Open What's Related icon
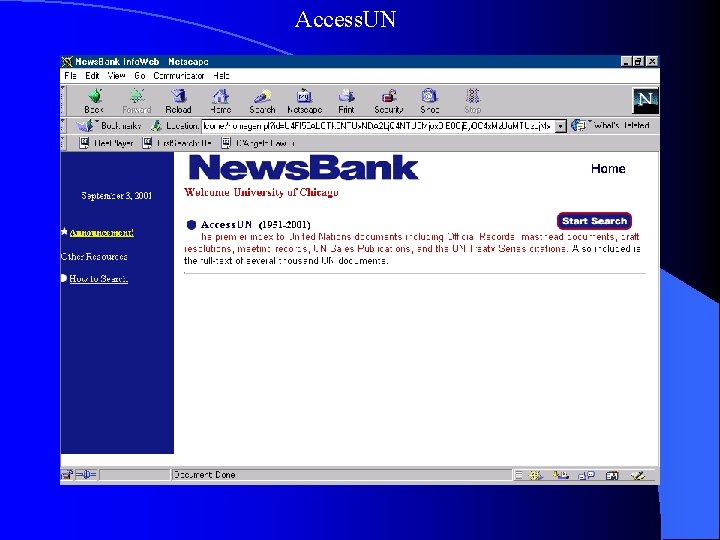This screenshot has width=720, height=540. [579, 125]
